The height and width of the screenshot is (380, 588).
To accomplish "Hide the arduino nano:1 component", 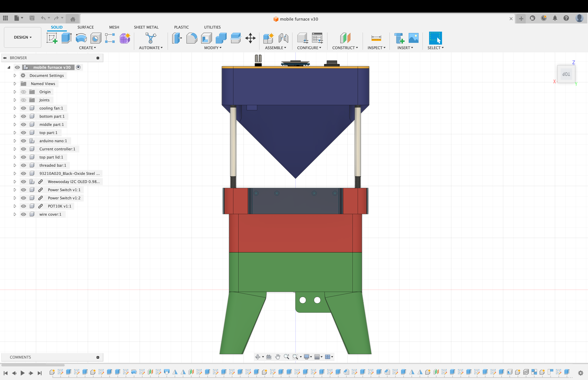I will 23,141.
